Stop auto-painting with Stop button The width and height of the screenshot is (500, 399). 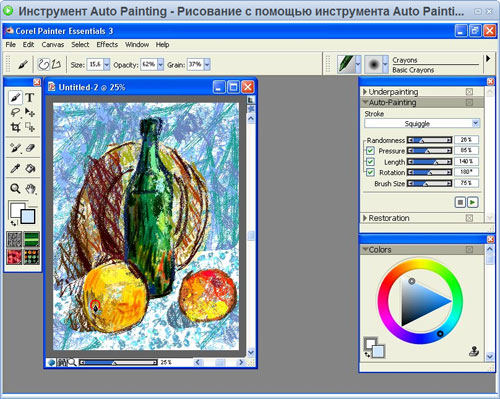tap(460, 202)
